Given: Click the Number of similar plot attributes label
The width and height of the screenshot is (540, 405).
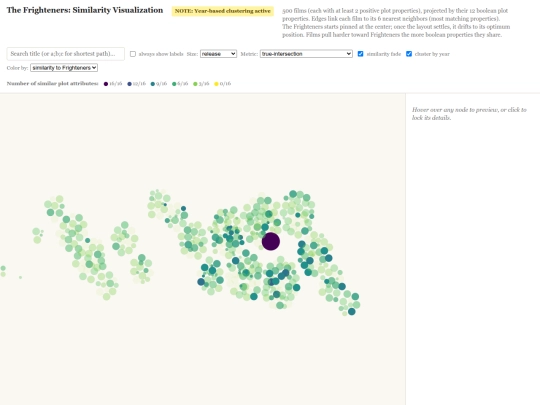Looking at the screenshot, I should pos(52,84).
